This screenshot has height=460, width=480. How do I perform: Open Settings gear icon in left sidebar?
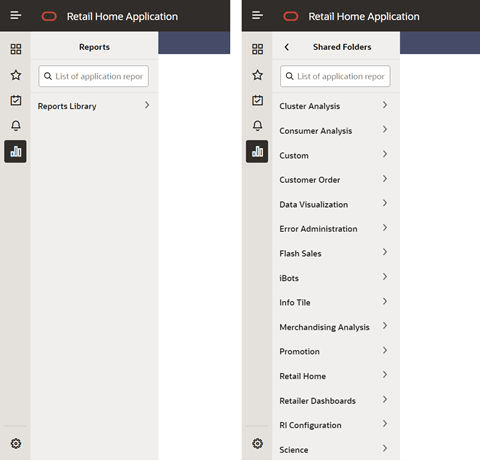click(16, 444)
